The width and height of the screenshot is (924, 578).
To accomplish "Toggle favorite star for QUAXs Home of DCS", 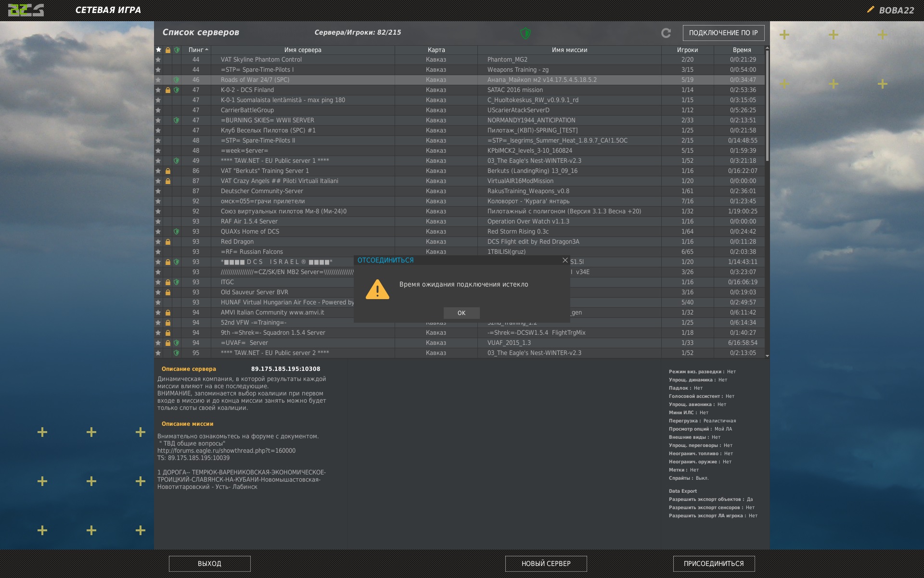I will [x=158, y=232].
